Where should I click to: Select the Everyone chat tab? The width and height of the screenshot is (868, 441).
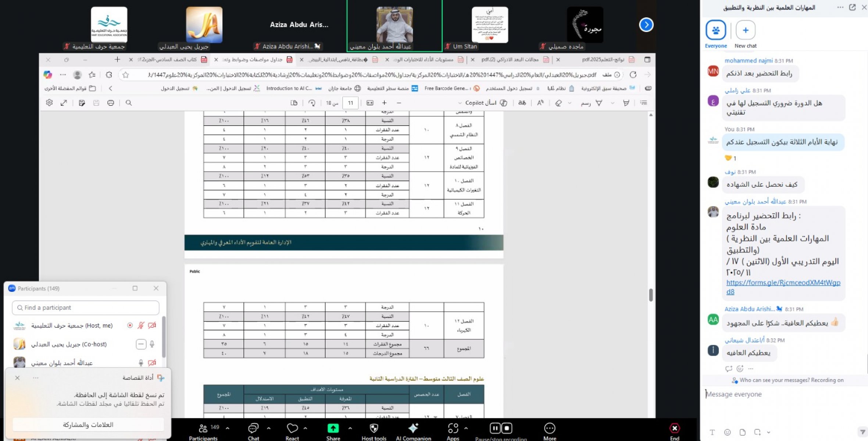(x=715, y=31)
